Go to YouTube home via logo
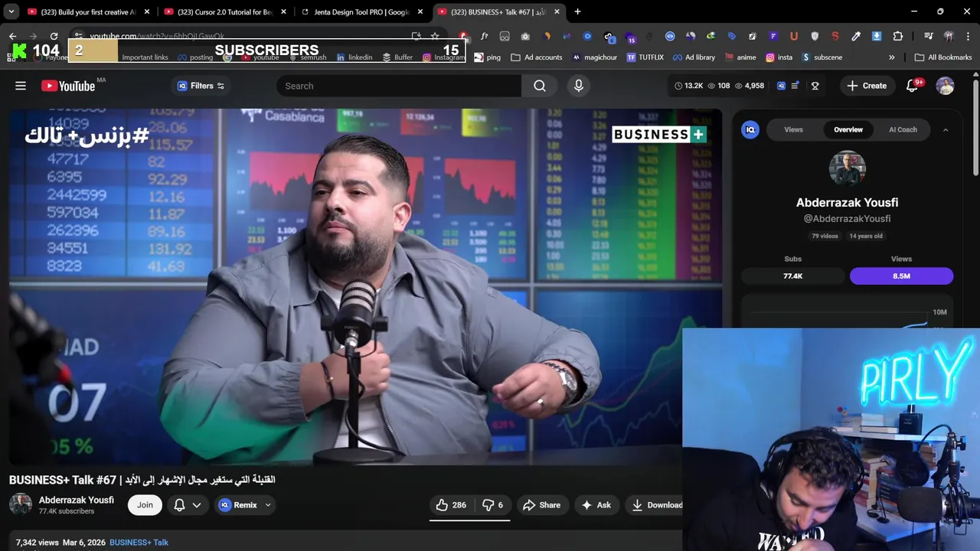 (x=68, y=86)
